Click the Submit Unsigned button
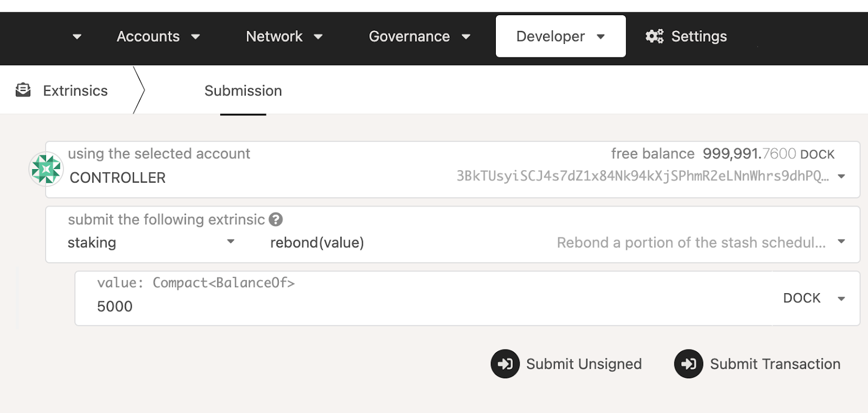 pos(566,364)
